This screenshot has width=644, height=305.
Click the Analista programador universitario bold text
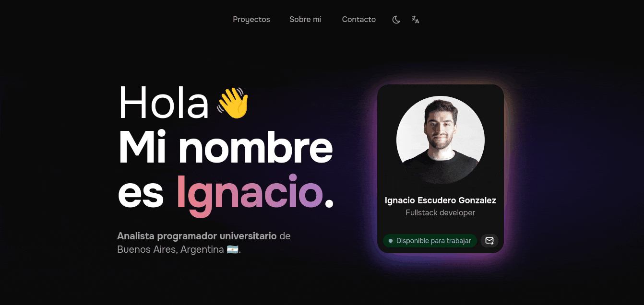click(197, 236)
